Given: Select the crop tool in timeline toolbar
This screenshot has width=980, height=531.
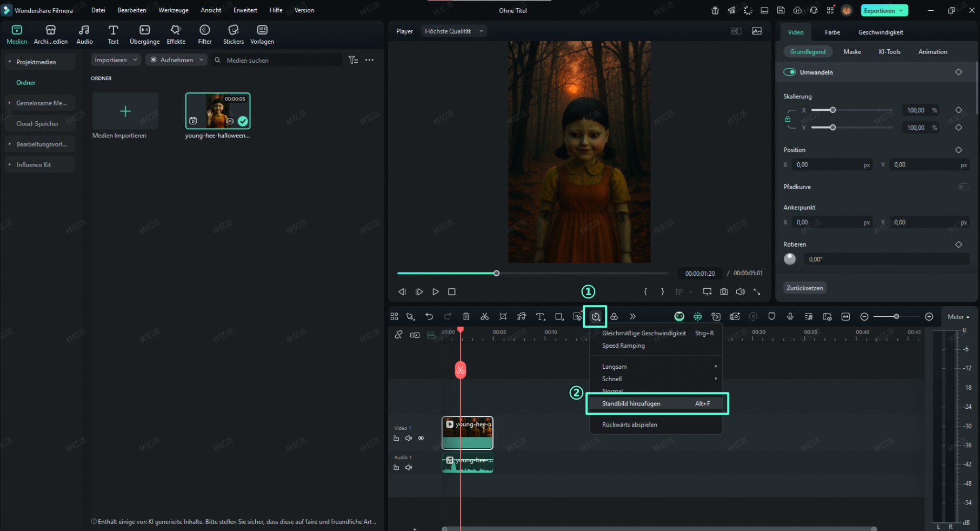Looking at the screenshot, I should point(503,316).
